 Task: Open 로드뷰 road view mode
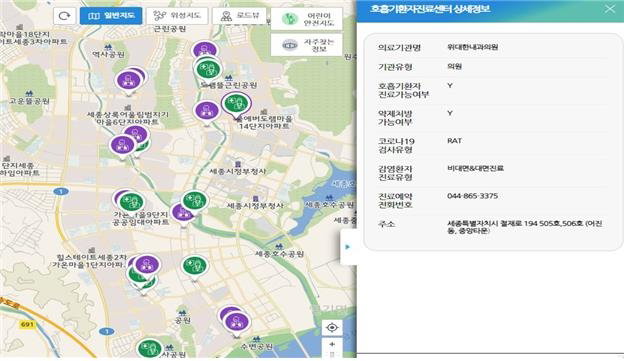[239, 16]
